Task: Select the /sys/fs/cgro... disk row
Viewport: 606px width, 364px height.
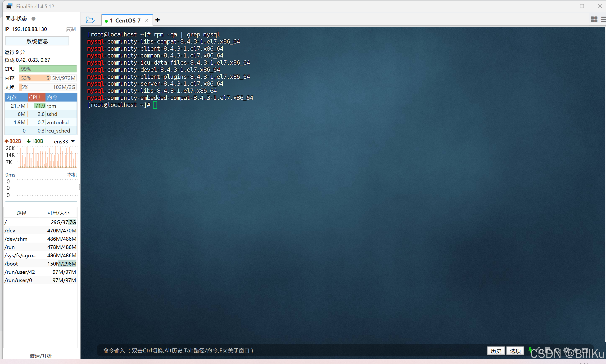Action: (x=41, y=255)
